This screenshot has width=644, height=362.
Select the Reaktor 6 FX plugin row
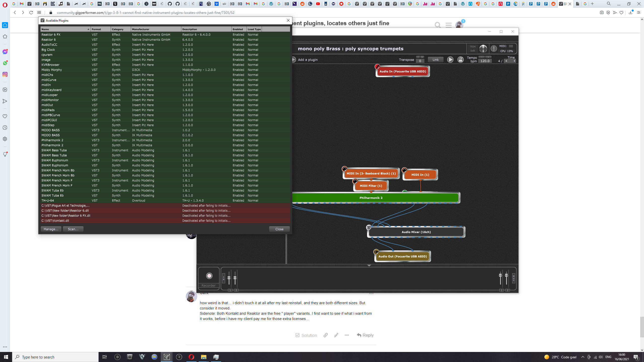coord(165,35)
